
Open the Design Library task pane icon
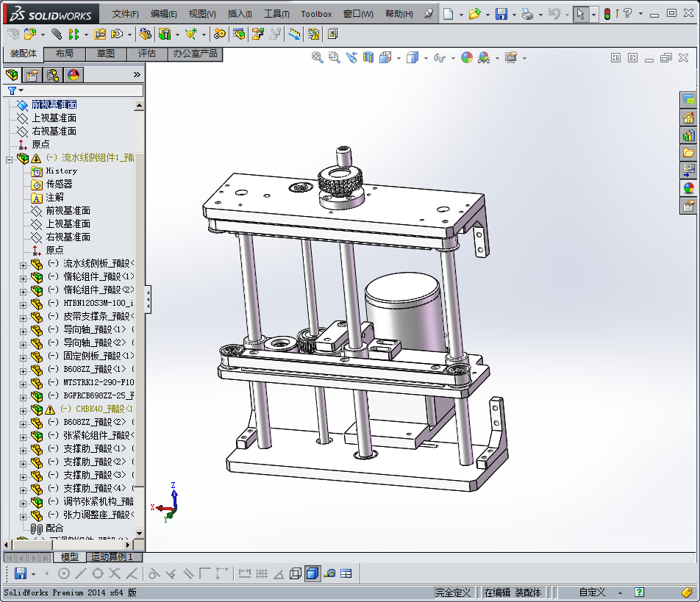pos(689,135)
